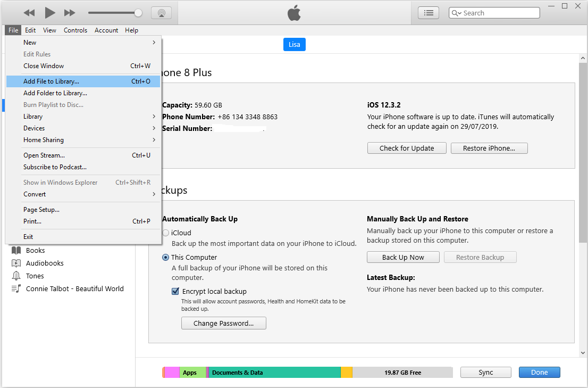The image size is (588, 388).
Task: Click the Sync button
Action: pyautogui.click(x=485, y=372)
